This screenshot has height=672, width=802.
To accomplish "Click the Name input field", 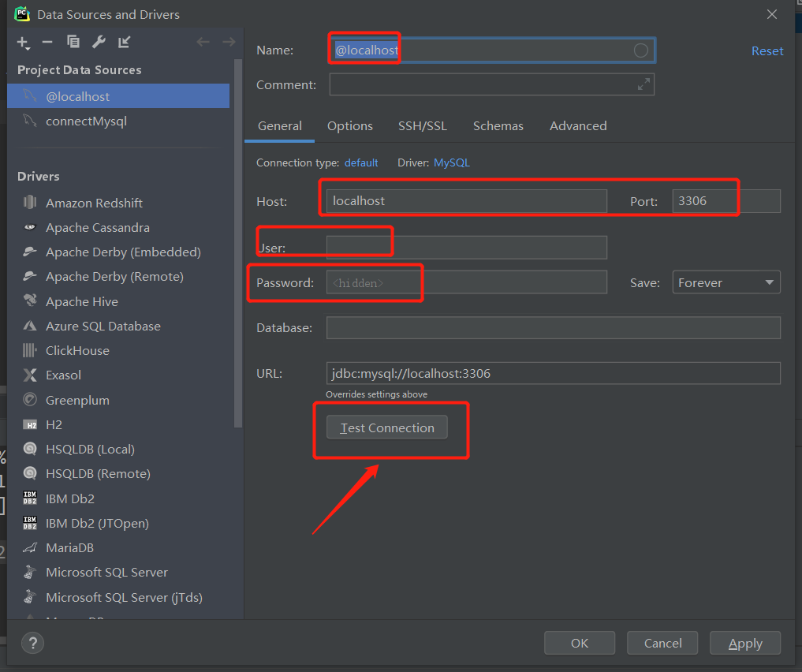I will [492, 50].
